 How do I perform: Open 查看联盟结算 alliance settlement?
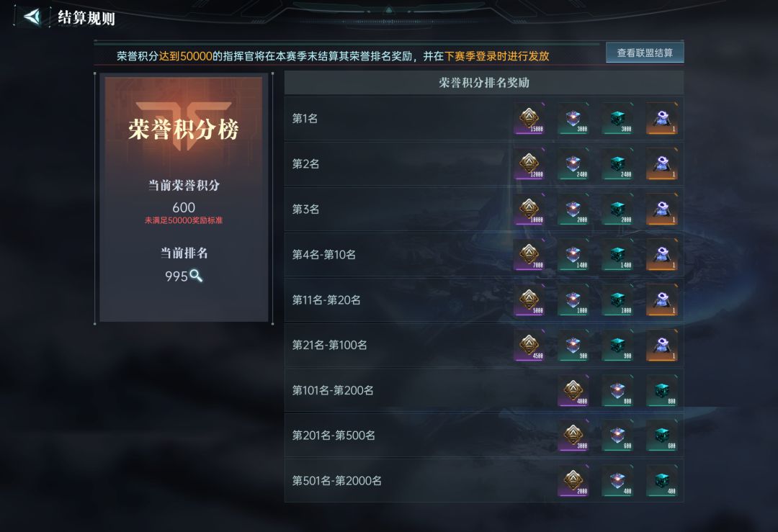[x=645, y=53]
